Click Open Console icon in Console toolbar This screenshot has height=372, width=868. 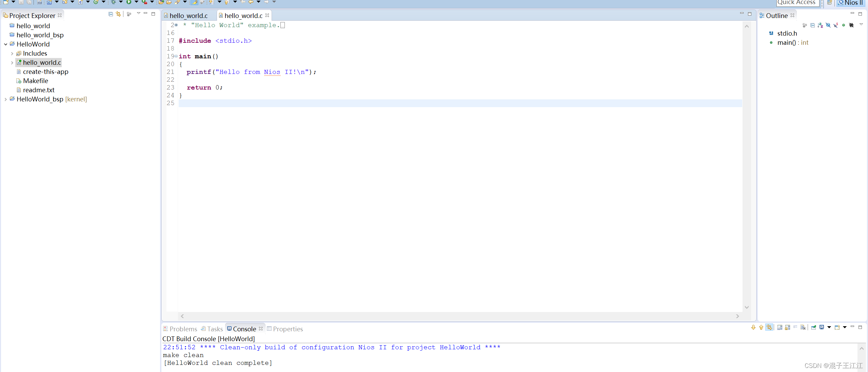coord(837,327)
